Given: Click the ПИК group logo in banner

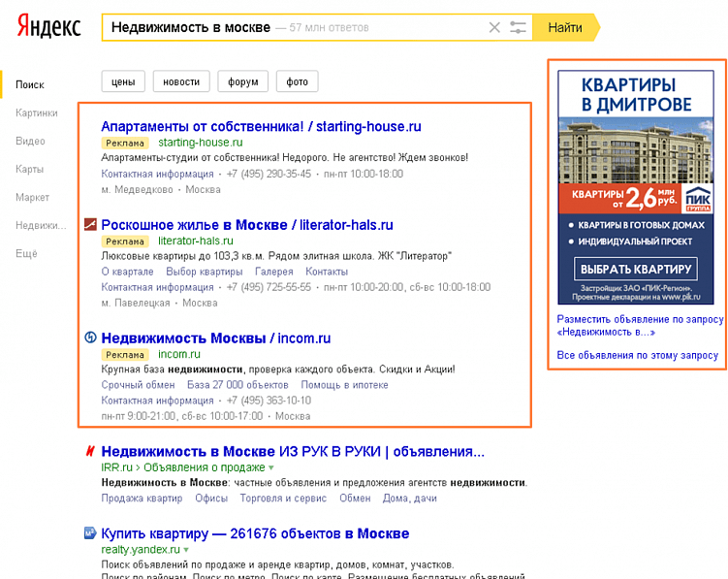Looking at the screenshot, I should point(698,199).
